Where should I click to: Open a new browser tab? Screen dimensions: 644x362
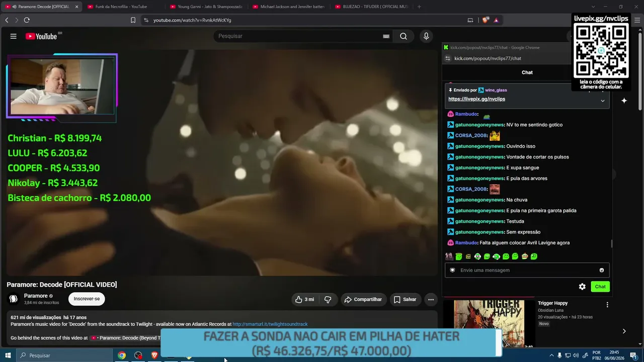coord(419,7)
